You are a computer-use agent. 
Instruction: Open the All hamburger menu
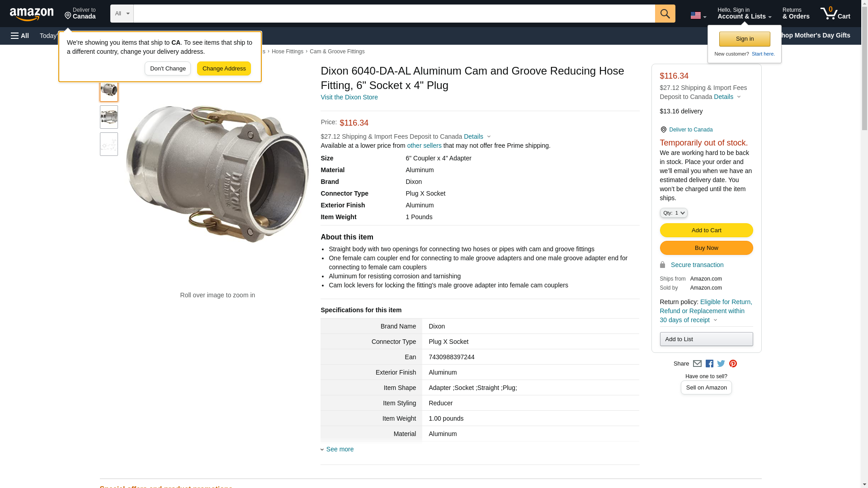coord(20,36)
